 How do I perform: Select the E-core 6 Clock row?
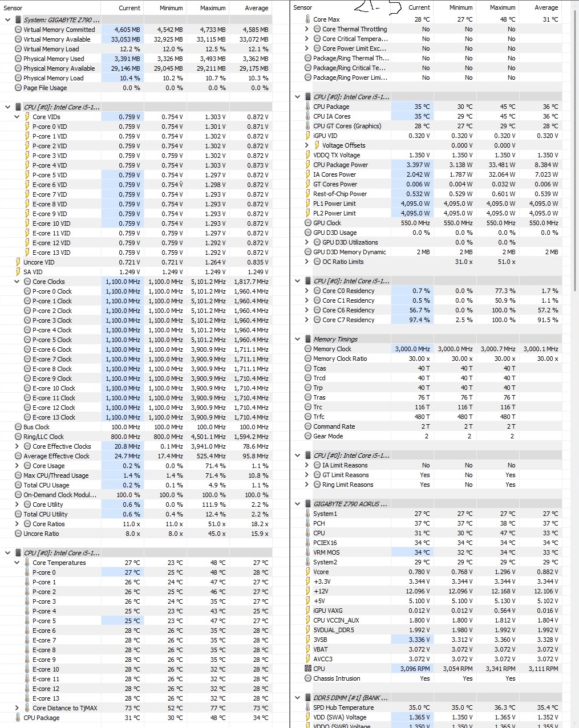pos(136,349)
